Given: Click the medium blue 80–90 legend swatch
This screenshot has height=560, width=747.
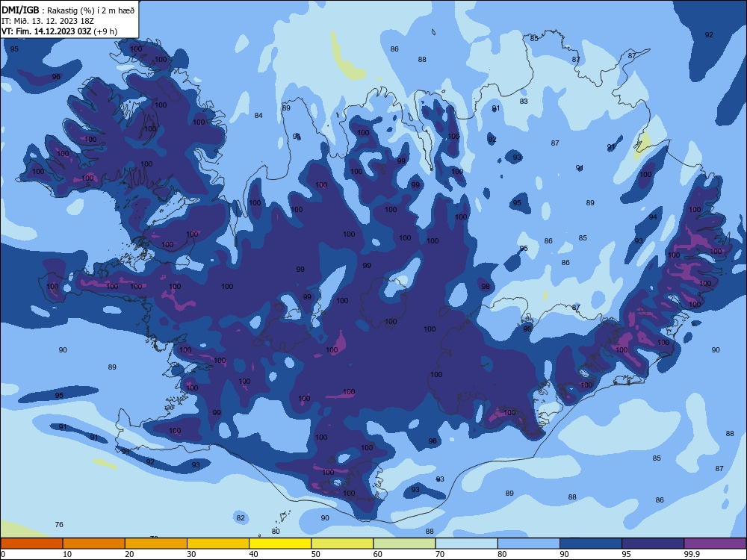Looking at the screenshot, I should pyautogui.click(x=528, y=544).
